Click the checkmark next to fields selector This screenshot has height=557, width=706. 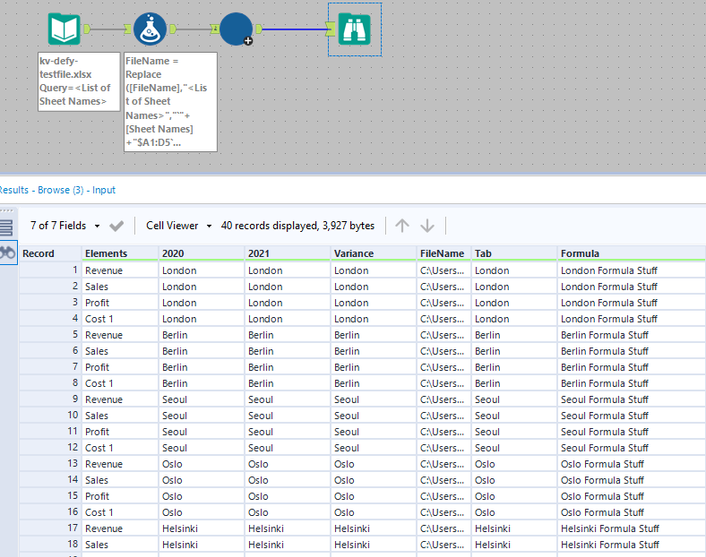coord(117,226)
